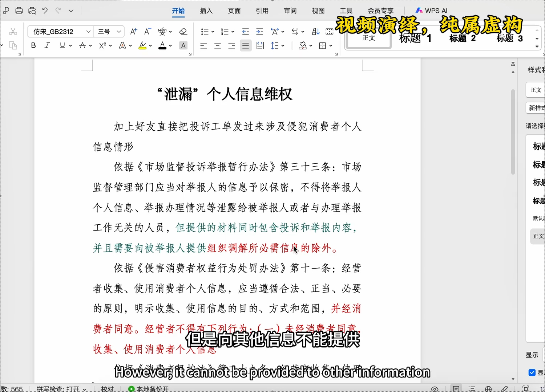The height and width of the screenshot is (392, 545).
Task: Toggle Italic formatting
Action: coord(47,45)
